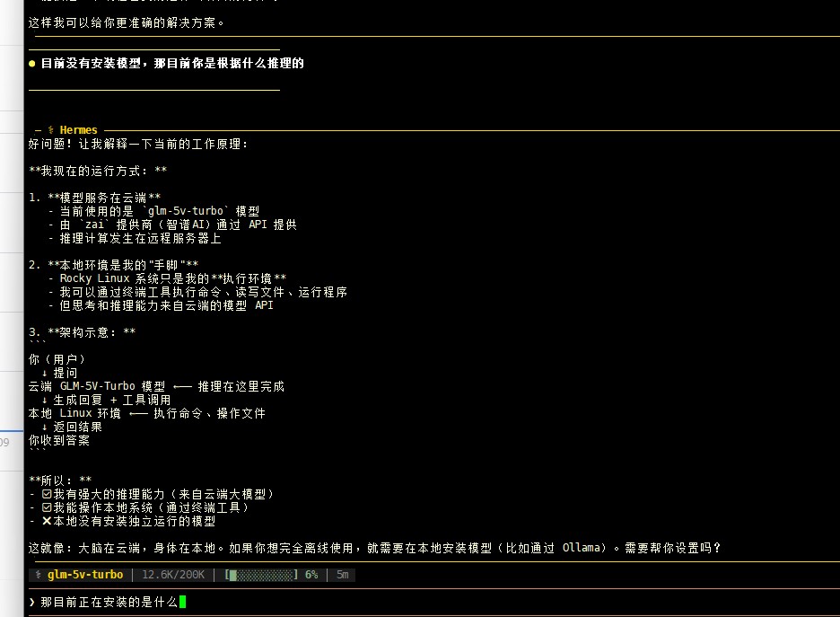This screenshot has width=840, height=617.
Task: Click the yellow bullet before the user message
Action: pyautogui.click(x=32, y=64)
